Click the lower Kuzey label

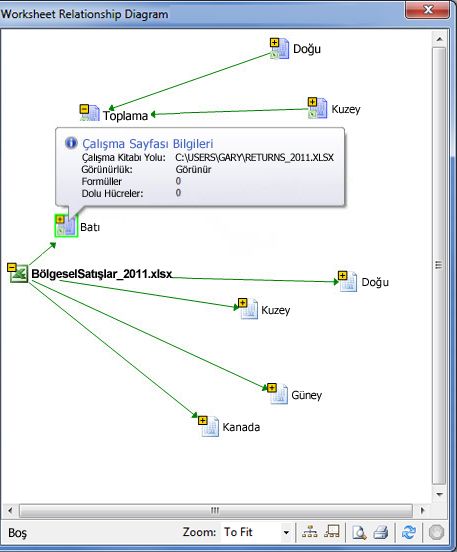[275, 310]
